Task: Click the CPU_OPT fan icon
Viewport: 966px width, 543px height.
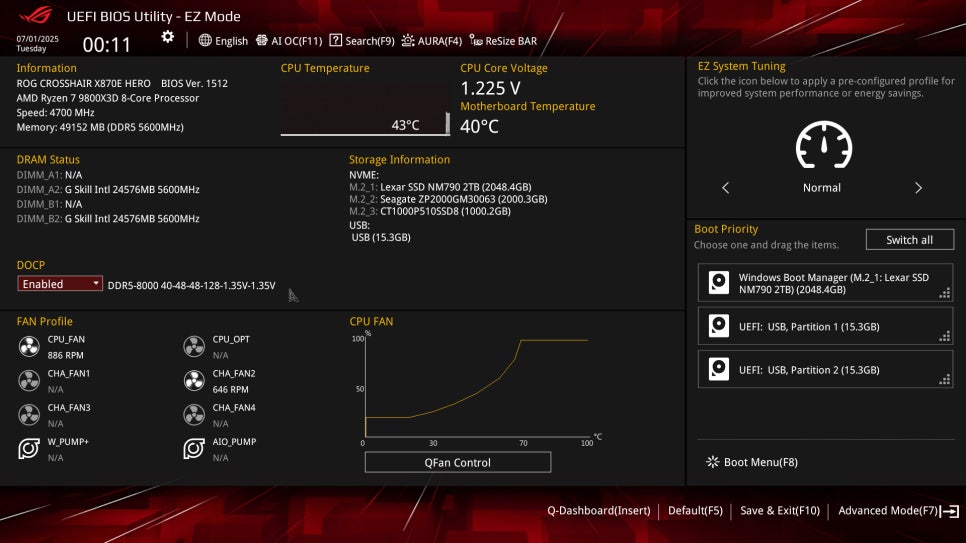Action: (194, 346)
